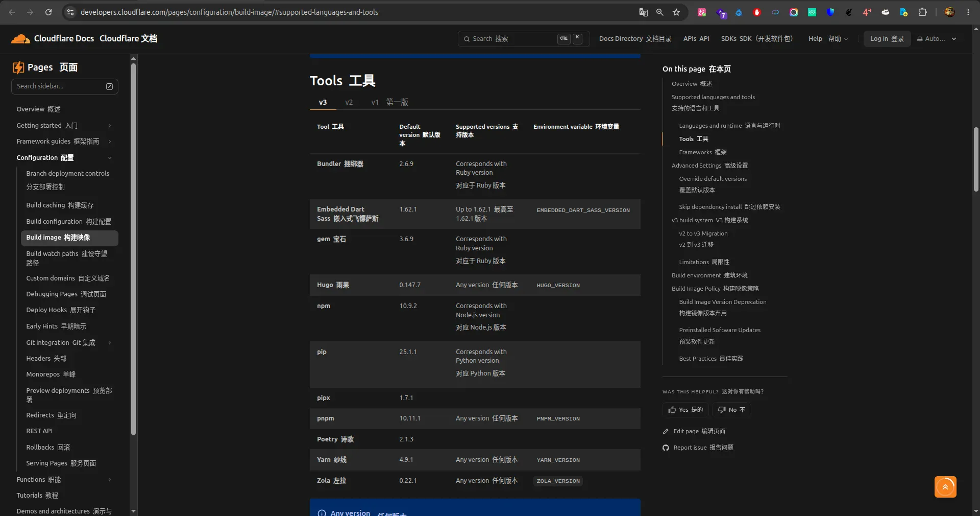
Task: Open the circular rainbow ring extension icon
Action: [794, 12]
